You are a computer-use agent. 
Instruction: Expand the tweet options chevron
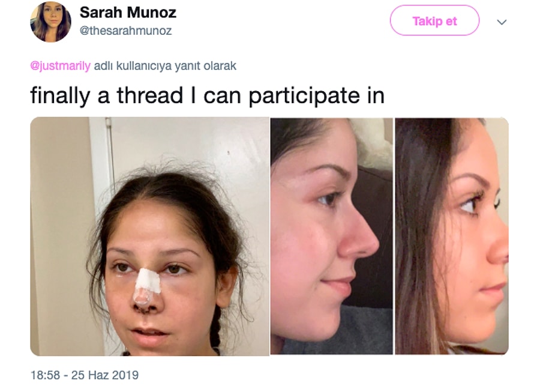click(502, 22)
